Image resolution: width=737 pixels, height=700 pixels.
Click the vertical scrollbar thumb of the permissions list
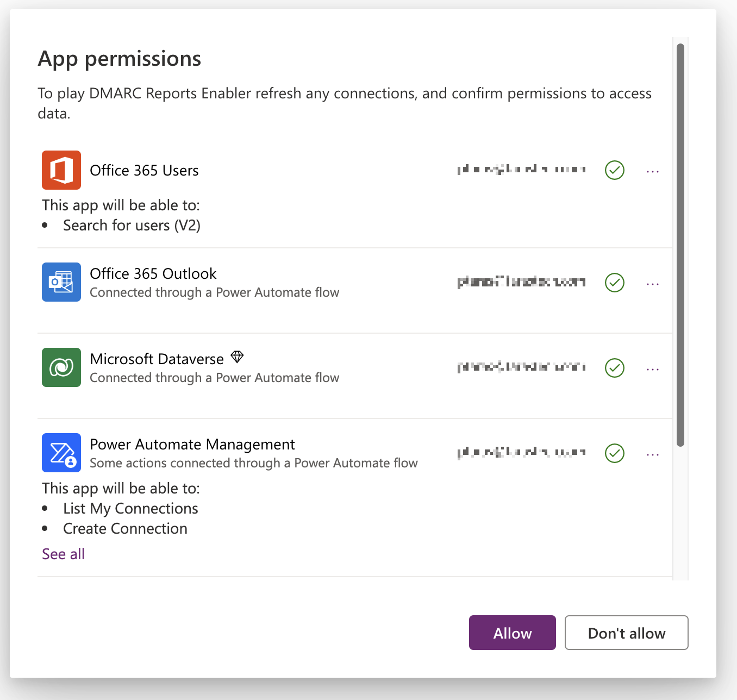(680, 245)
